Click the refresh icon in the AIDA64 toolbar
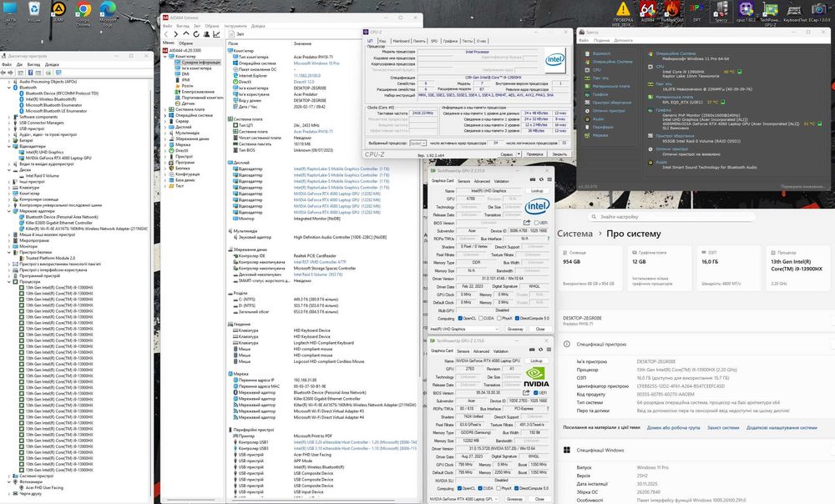The image size is (835, 504). tap(196, 34)
